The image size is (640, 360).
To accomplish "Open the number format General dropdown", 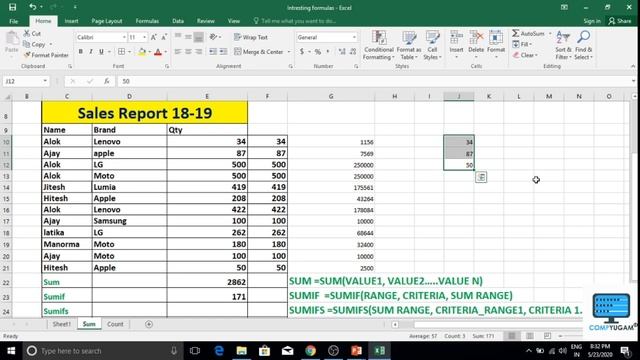I will coord(354,37).
